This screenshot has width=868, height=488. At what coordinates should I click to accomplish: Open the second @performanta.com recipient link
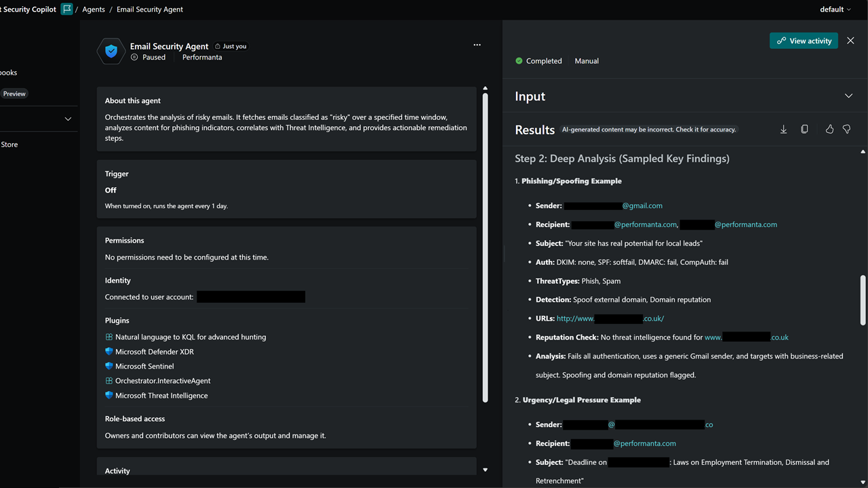coord(746,224)
